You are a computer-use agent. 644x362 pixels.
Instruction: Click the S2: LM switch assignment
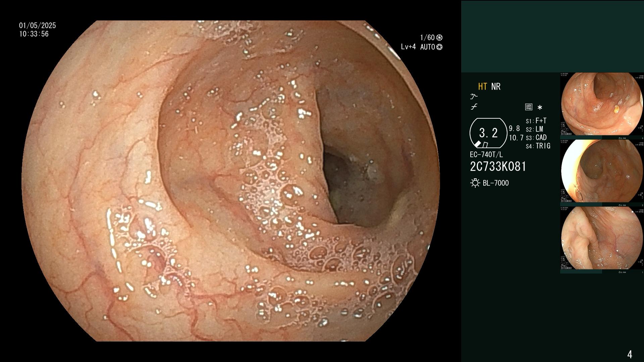[534, 129]
